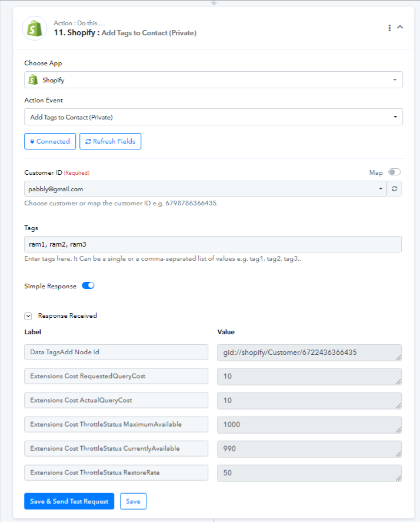Open the Choose App dropdown
Screen dimensions: 420x522
click(214, 80)
